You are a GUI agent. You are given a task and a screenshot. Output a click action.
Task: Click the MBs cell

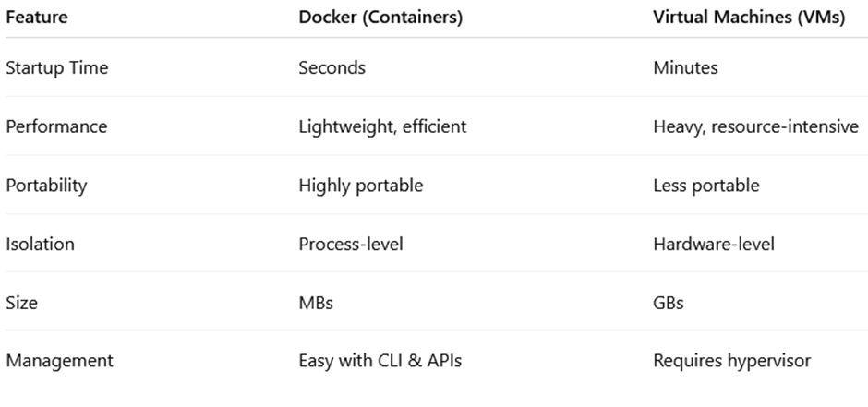click(317, 302)
